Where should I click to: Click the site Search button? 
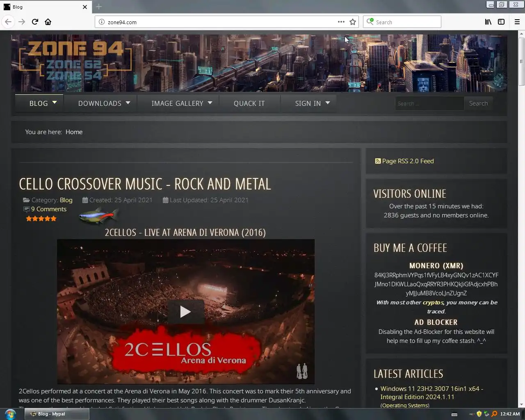tap(478, 103)
